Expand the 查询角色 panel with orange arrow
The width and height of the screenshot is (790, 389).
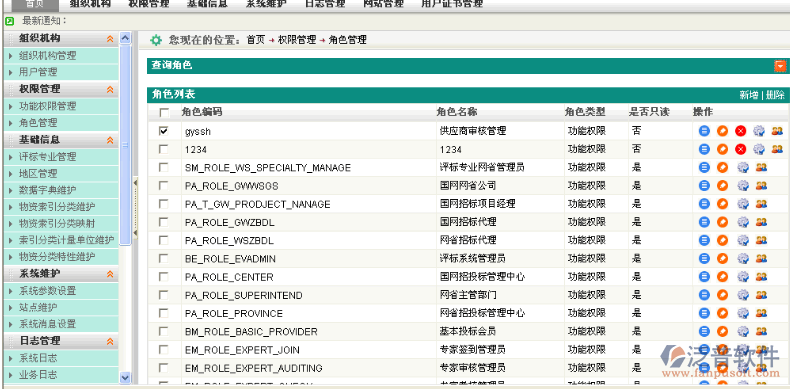(780, 66)
